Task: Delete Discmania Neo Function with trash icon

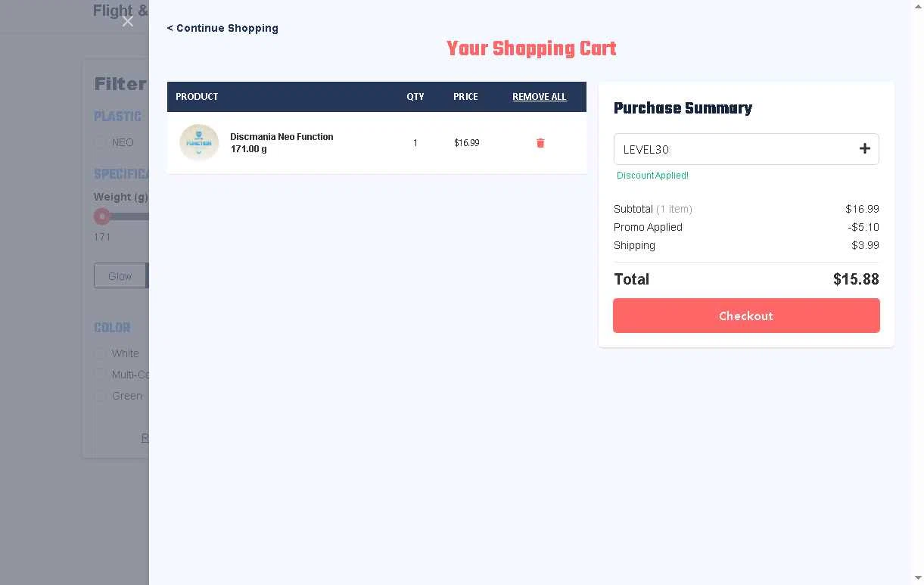Action: coord(540,143)
